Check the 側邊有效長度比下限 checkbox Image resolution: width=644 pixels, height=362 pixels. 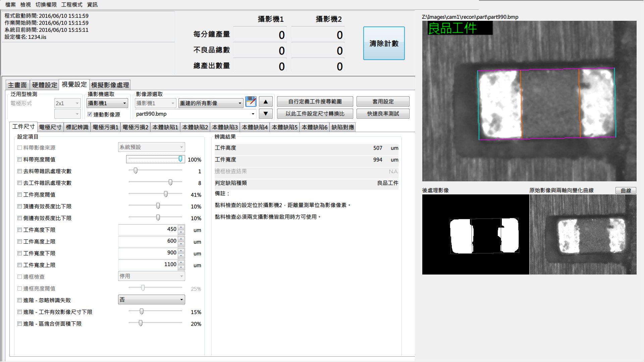click(x=19, y=218)
